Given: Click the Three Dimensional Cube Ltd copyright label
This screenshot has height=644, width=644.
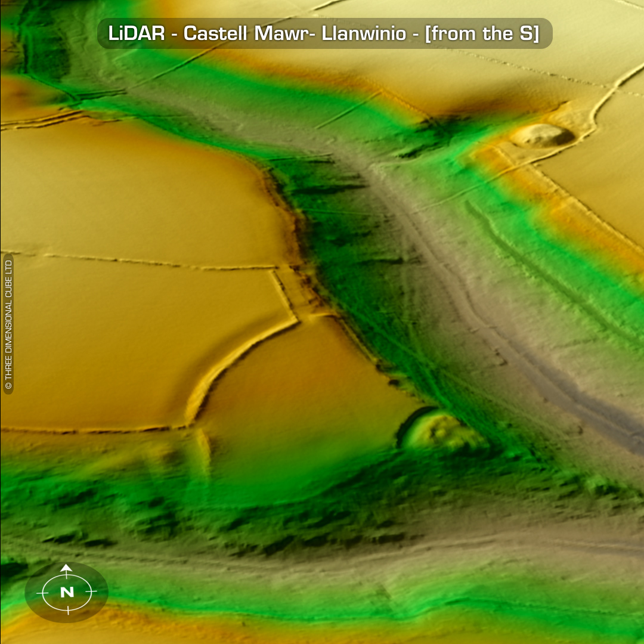Looking at the screenshot, I should pos(8,324).
